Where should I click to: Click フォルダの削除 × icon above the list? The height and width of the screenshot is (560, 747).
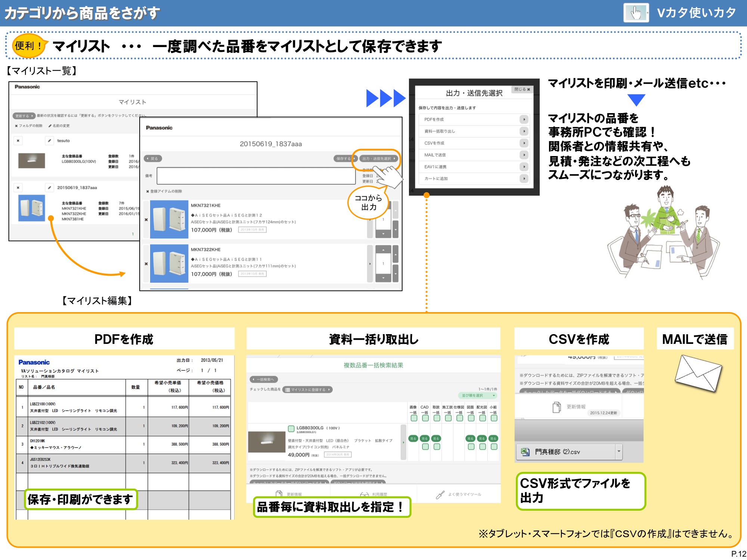tap(16, 125)
